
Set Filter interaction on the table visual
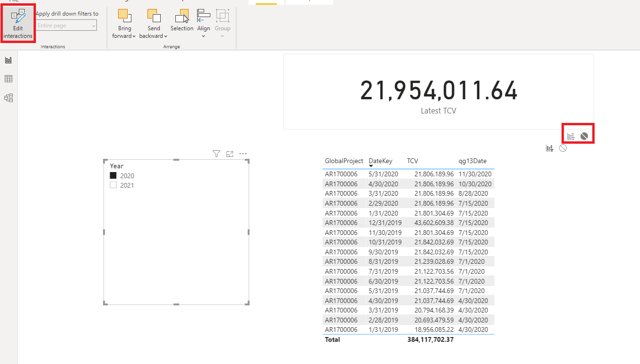(549, 148)
